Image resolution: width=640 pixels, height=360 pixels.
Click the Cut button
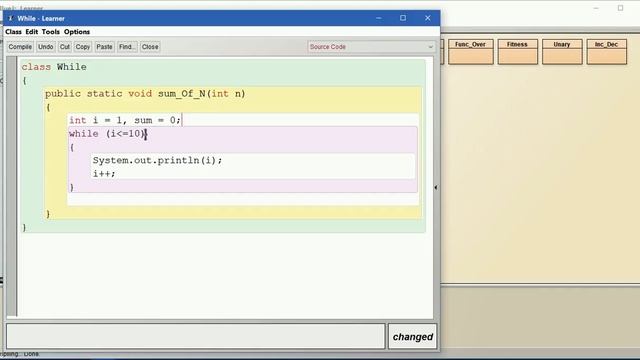(x=65, y=47)
